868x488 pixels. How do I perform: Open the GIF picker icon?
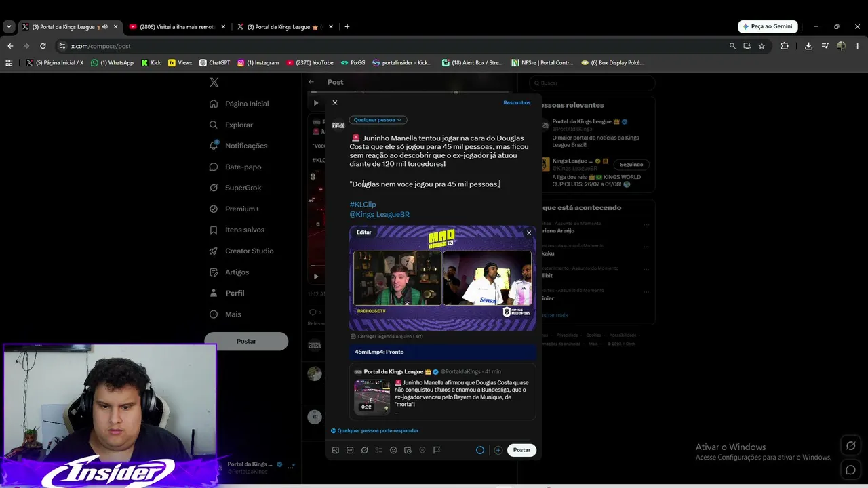(x=350, y=450)
